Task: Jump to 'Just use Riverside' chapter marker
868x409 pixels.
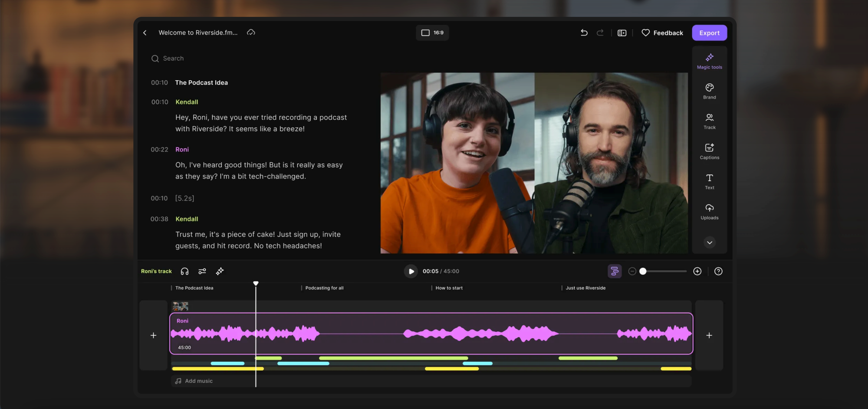Action: tap(585, 288)
